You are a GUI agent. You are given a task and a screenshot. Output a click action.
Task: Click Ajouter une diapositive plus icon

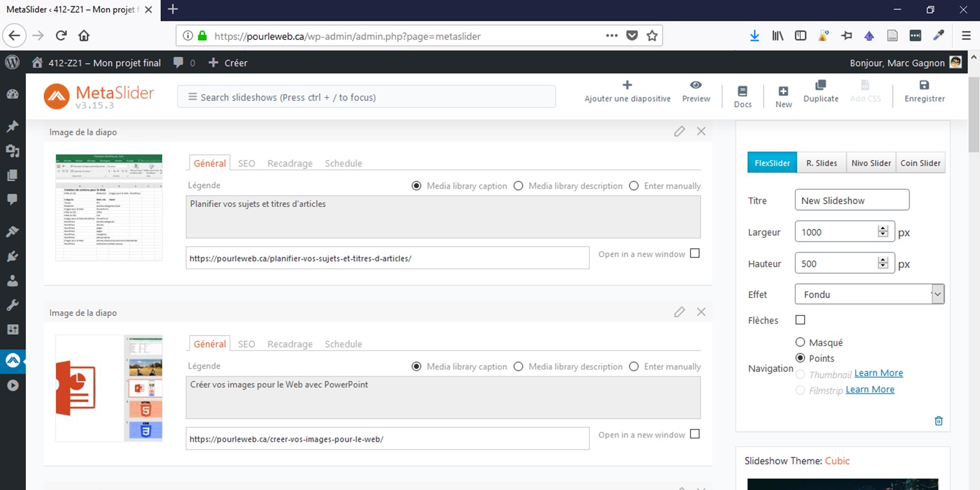click(627, 85)
